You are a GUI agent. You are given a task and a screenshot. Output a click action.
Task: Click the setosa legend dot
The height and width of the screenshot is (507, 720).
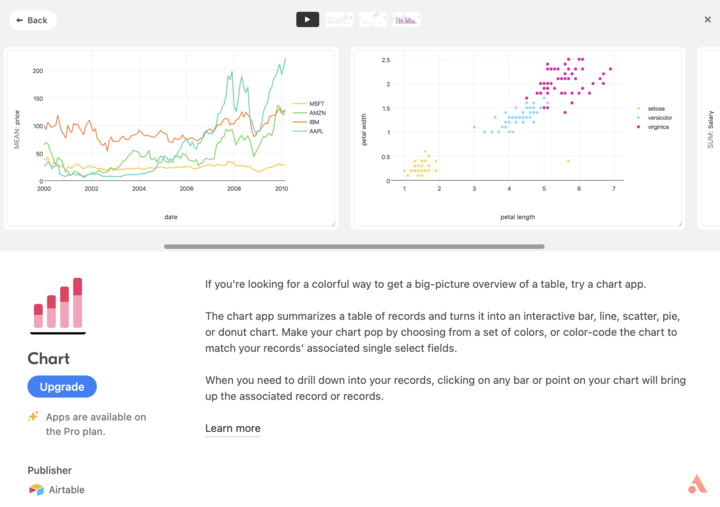tap(637, 108)
